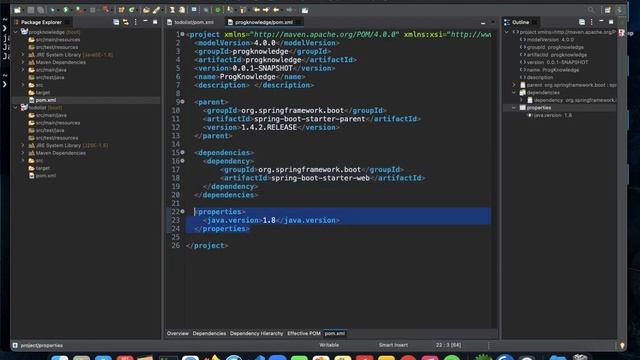
Task: Switch to the todolist/pom.xml editor tab
Action: [191, 22]
